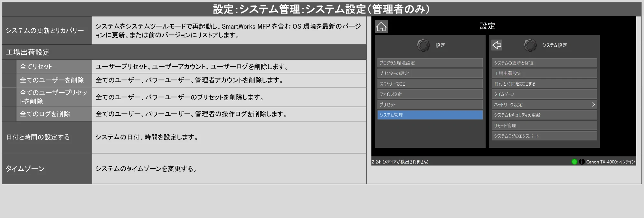Image resolution: width=644 pixels, height=218 pixels.
Task: Click the 全てのユーザーを削除 table cell
Action: coord(54,80)
